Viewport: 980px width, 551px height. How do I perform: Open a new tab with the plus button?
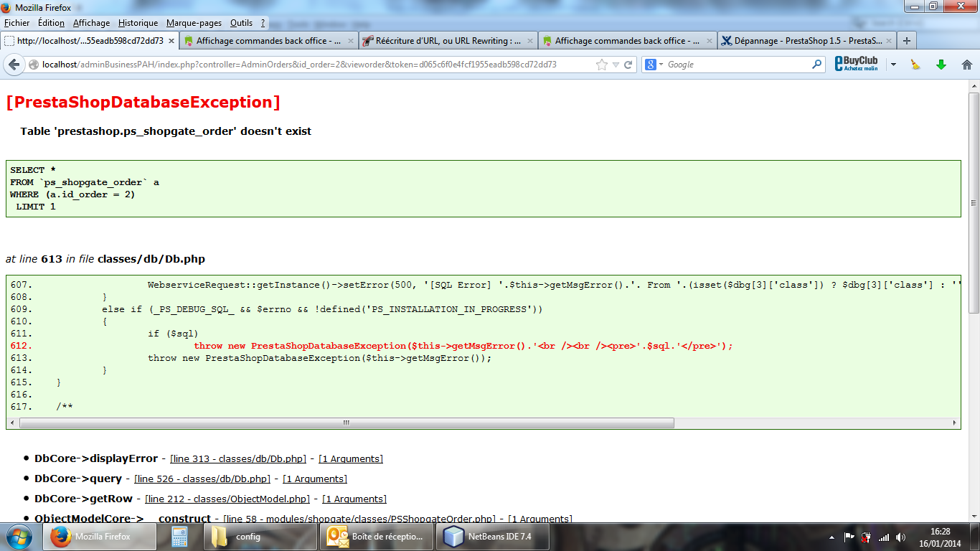click(907, 41)
